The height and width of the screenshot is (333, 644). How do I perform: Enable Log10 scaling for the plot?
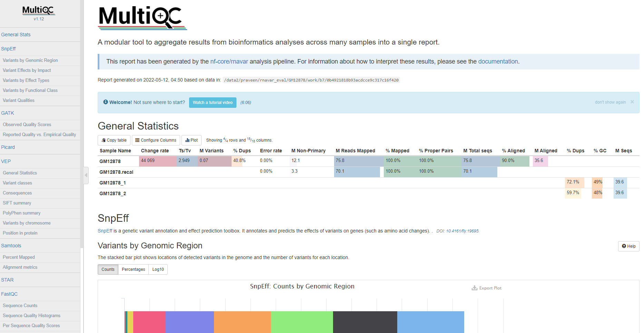coord(158,269)
